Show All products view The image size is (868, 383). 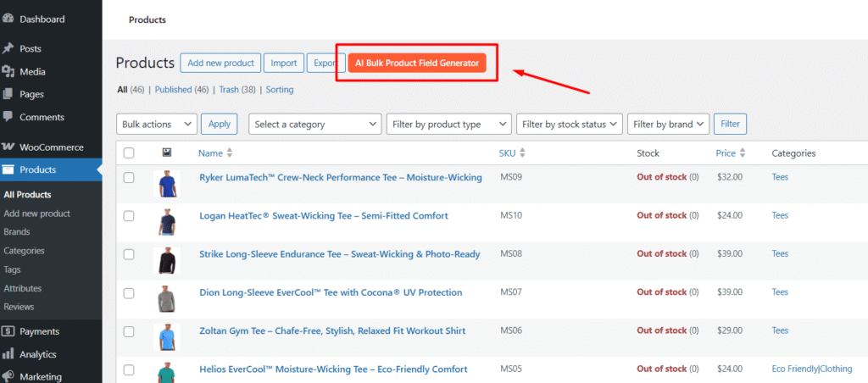pyautogui.click(x=122, y=90)
